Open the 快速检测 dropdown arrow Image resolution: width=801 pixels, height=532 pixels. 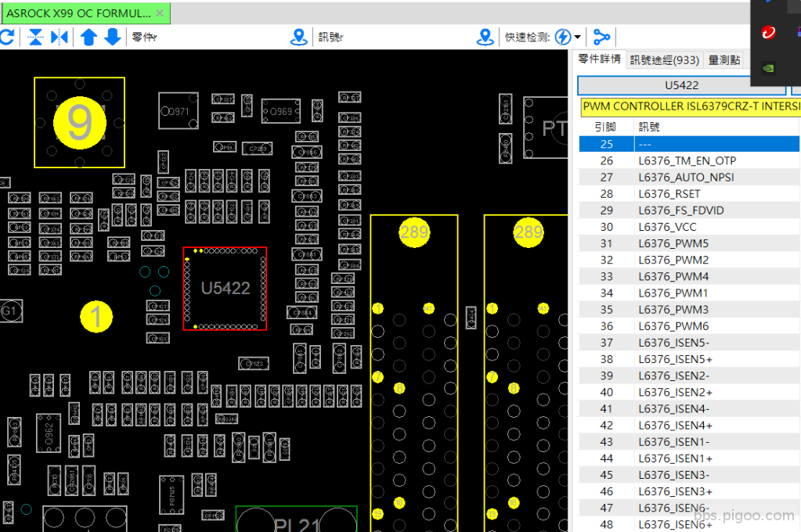578,38
